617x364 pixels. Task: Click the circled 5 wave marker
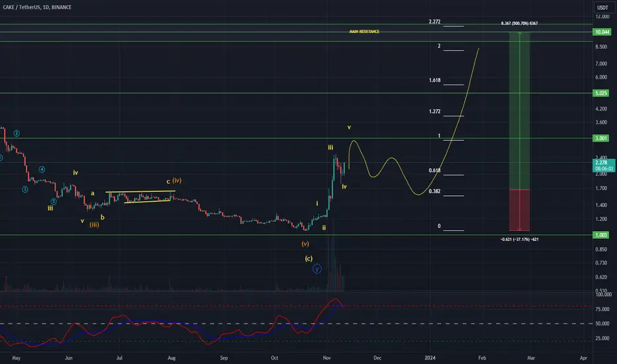point(54,201)
